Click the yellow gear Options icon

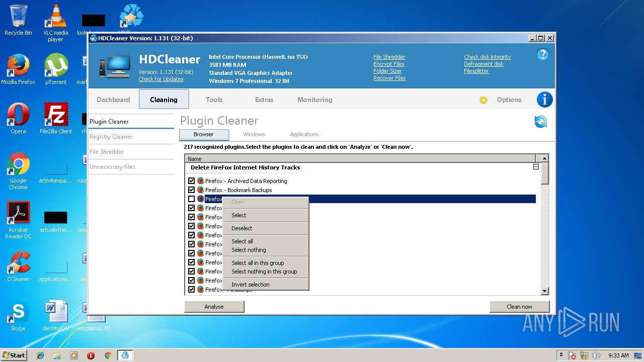point(484,100)
